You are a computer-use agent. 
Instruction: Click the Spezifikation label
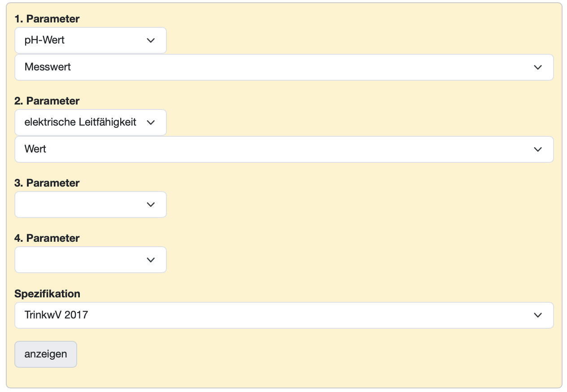pos(47,294)
